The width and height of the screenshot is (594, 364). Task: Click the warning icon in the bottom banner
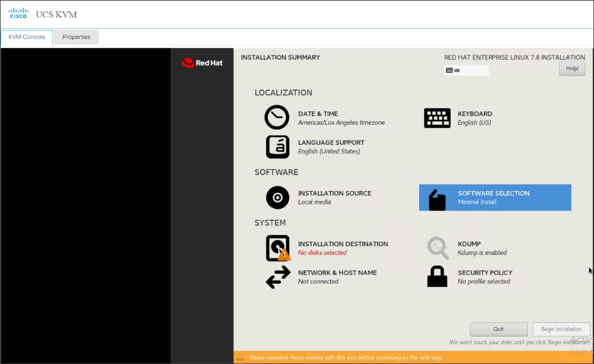point(240,356)
